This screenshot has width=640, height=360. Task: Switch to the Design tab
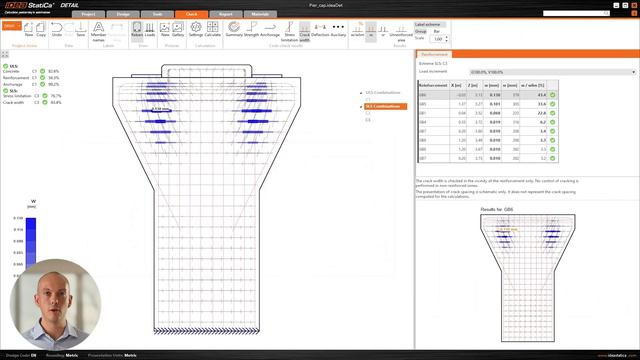click(x=123, y=14)
